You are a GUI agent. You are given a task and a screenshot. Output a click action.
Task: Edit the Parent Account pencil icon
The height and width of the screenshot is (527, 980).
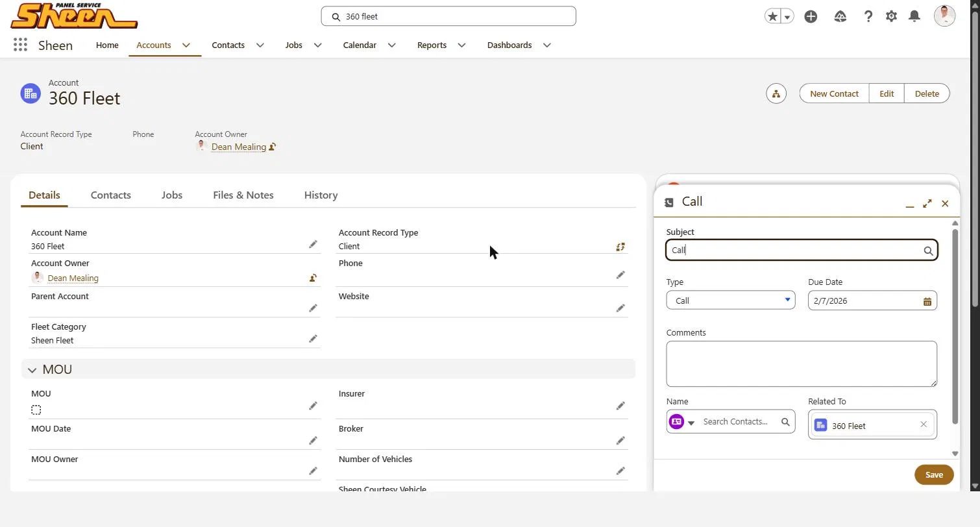(x=313, y=308)
